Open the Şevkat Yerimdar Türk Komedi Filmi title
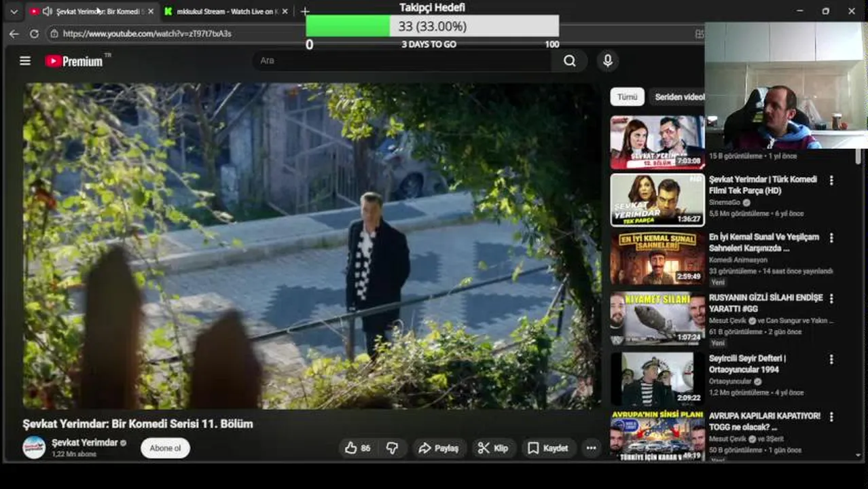868x489 pixels. [x=763, y=185]
